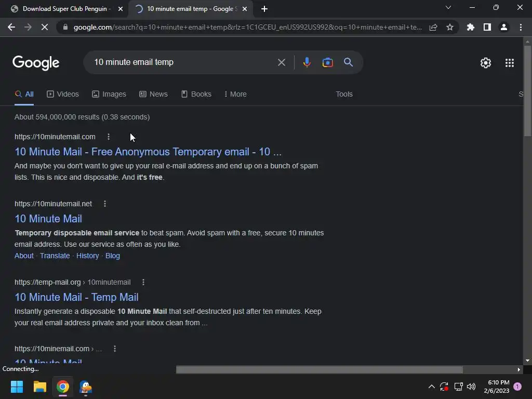Switch to Books results
Viewport: 532px width, 399px height.
click(196, 94)
